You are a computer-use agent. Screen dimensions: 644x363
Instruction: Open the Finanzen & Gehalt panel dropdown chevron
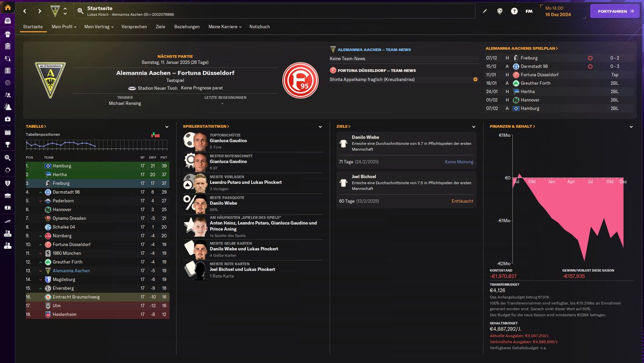click(631, 127)
